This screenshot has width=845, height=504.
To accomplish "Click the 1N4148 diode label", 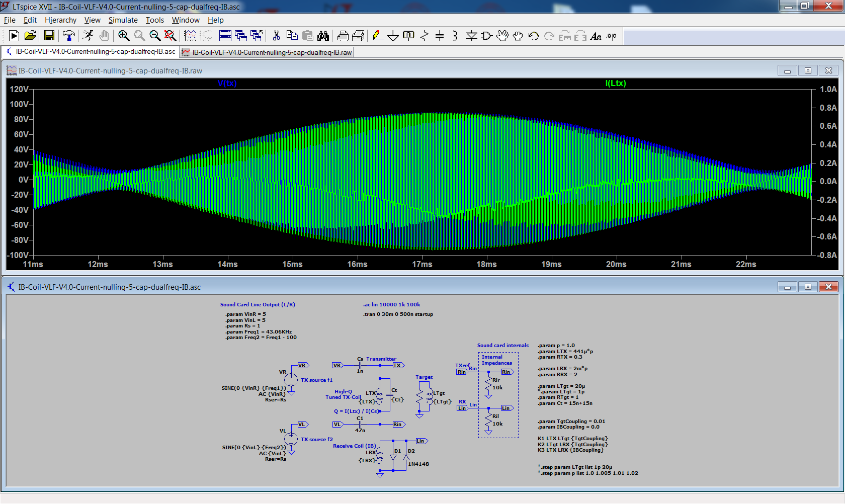I will click(418, 464).
